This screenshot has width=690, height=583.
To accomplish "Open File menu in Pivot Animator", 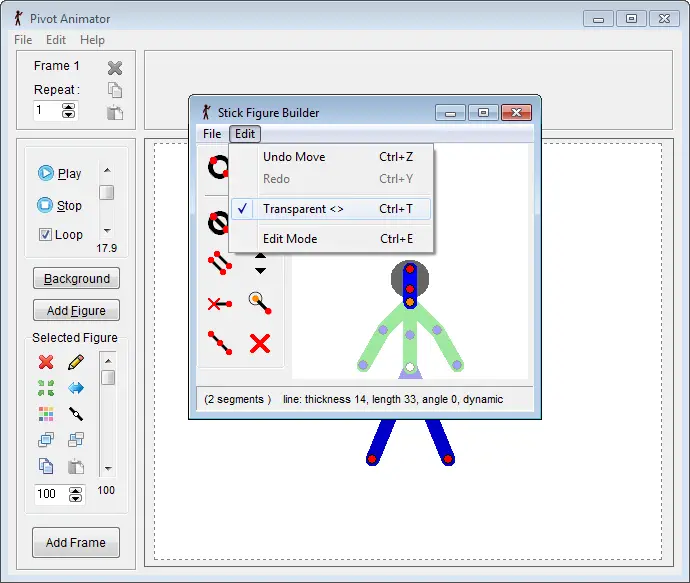I will [23, 40].
